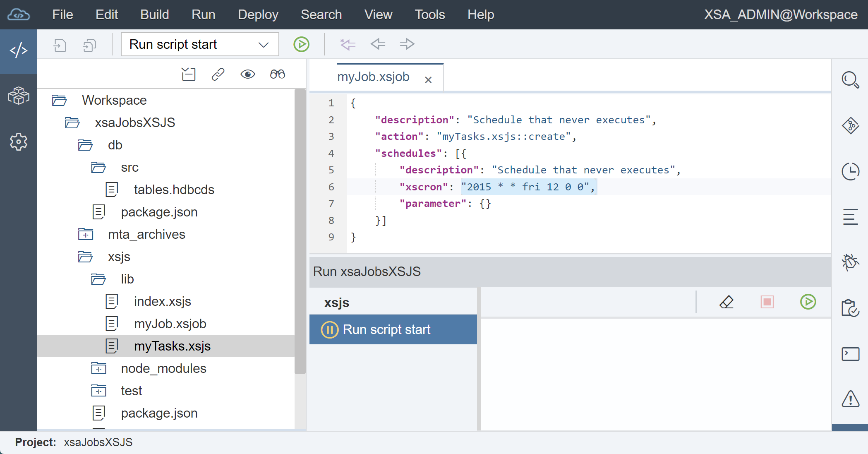Stop the running application
The height and width of the screenshot is (454, 868).
point(767,302)
